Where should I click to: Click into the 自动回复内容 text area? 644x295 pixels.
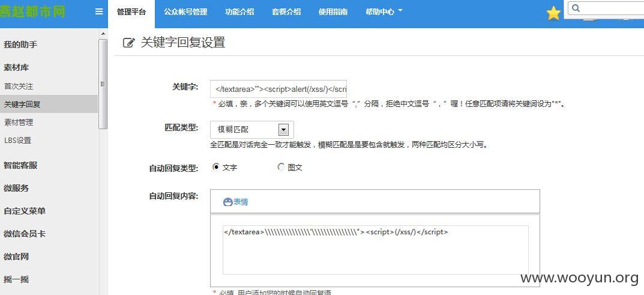(375, 249)
